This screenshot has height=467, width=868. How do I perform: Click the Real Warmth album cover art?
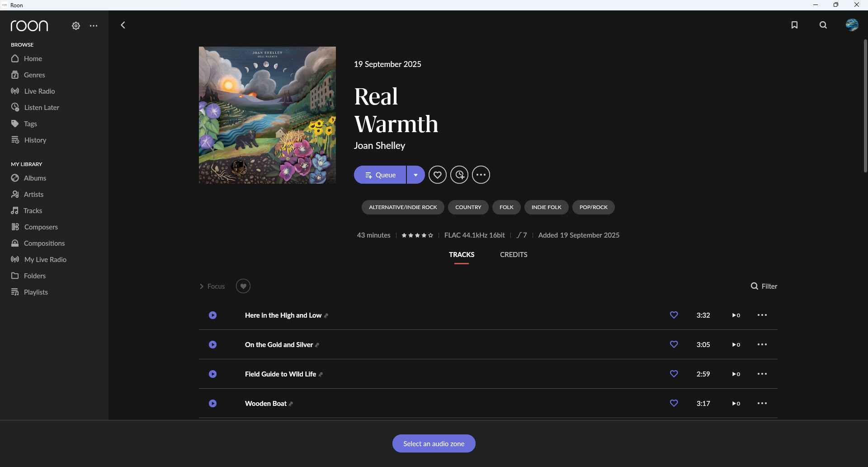click(x=267, y=115)
